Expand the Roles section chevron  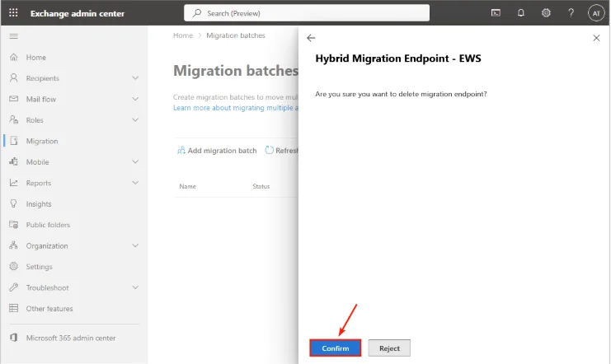tap(135, 120)
